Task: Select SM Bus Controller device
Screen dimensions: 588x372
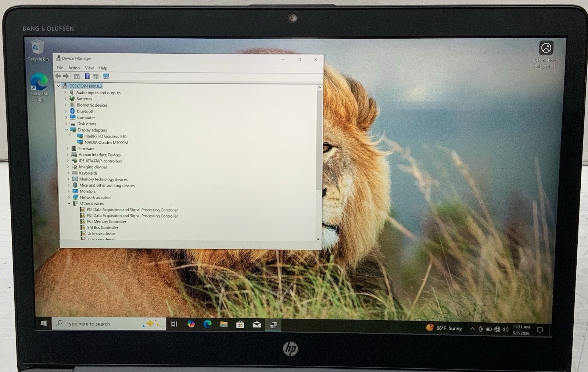Action: [x=103, y=228]
